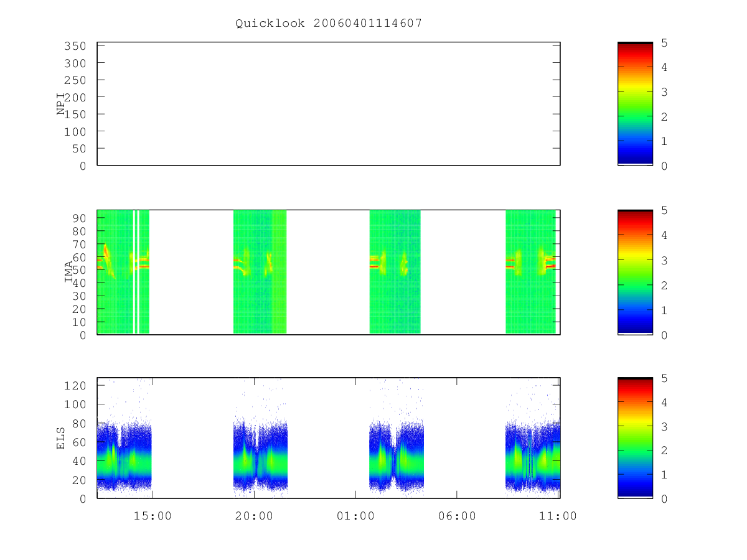Click the 60 tick on ELS axis
This screenshot has width=747, height=560.
click(79, 442)
